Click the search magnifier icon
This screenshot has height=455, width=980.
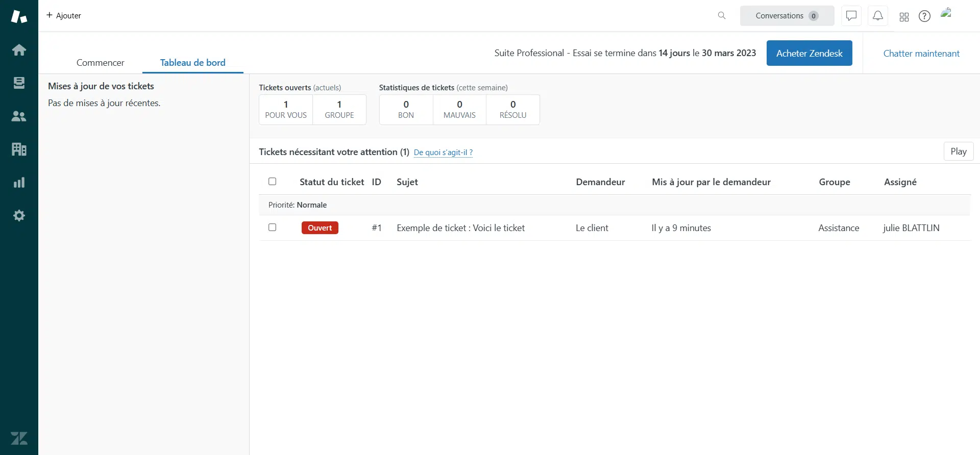[721, 16]
